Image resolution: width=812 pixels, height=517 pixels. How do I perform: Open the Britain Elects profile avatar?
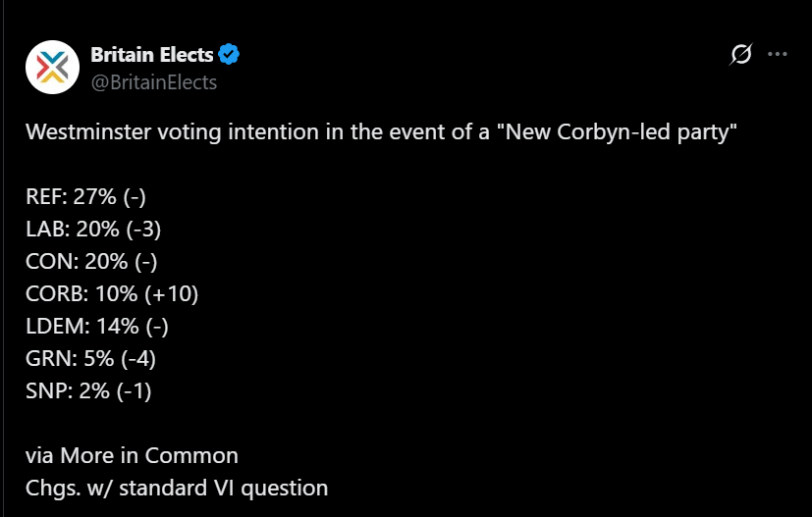click(x=52, y=68)
